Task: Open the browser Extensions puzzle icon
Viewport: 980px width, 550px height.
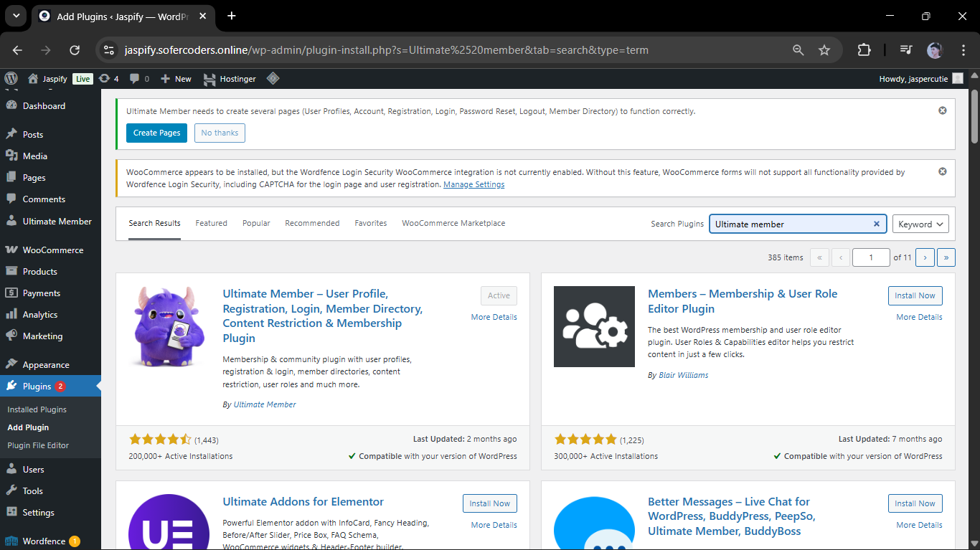Action: [864, 50]
